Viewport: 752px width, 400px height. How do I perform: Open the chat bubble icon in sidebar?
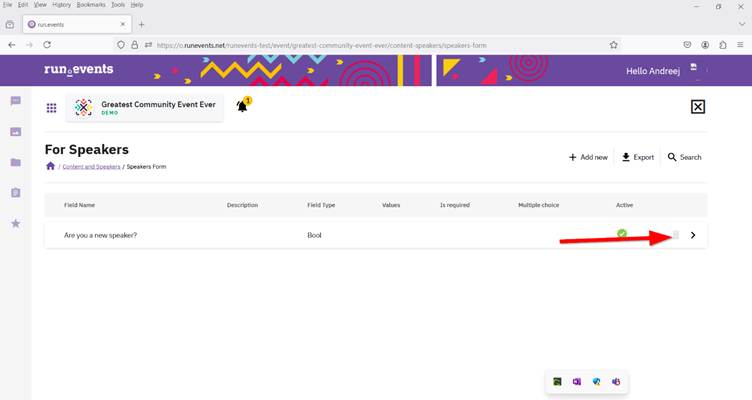pos(15,101)
